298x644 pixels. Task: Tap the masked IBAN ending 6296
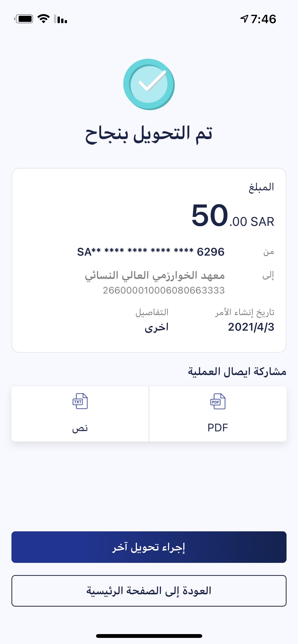tap(151, 252)
